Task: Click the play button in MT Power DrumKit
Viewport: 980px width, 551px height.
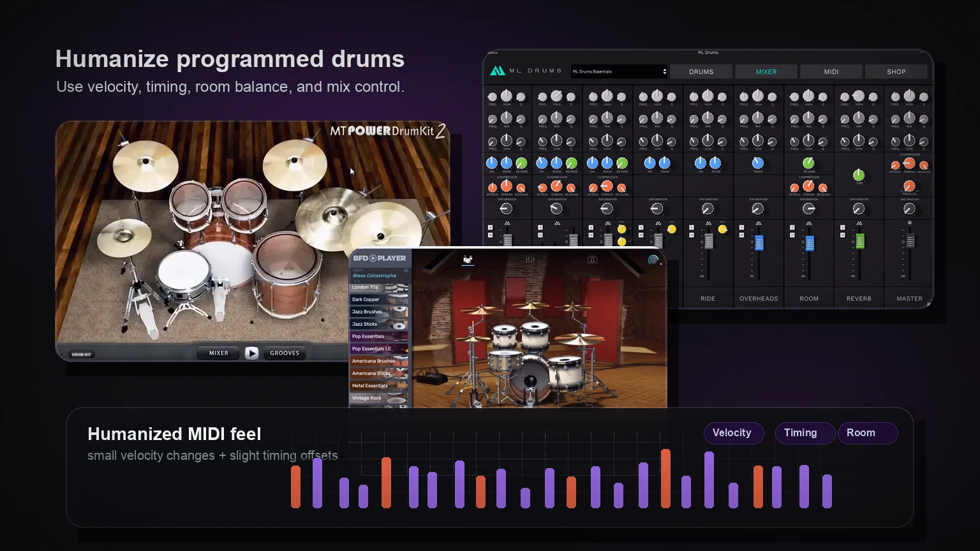Action: click(x=251, y=353)
